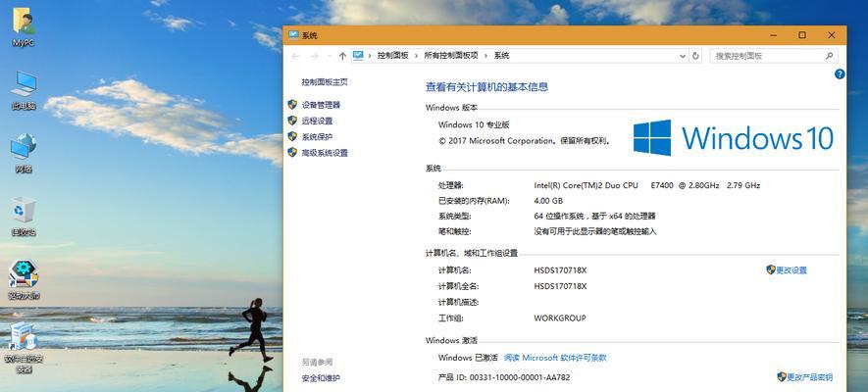Expand the chevron after 所有控制面板项 breadcrumb

486,56
